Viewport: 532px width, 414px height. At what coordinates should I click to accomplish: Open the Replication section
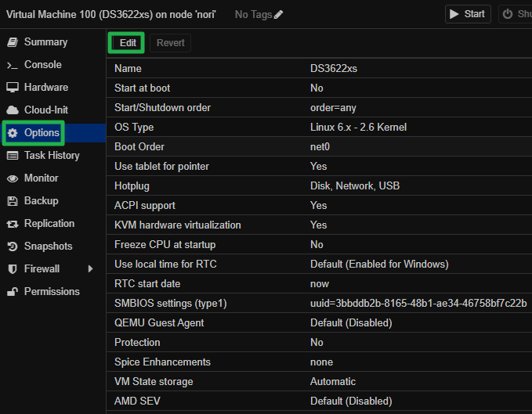pyautogui.click(x=49, y=224)
